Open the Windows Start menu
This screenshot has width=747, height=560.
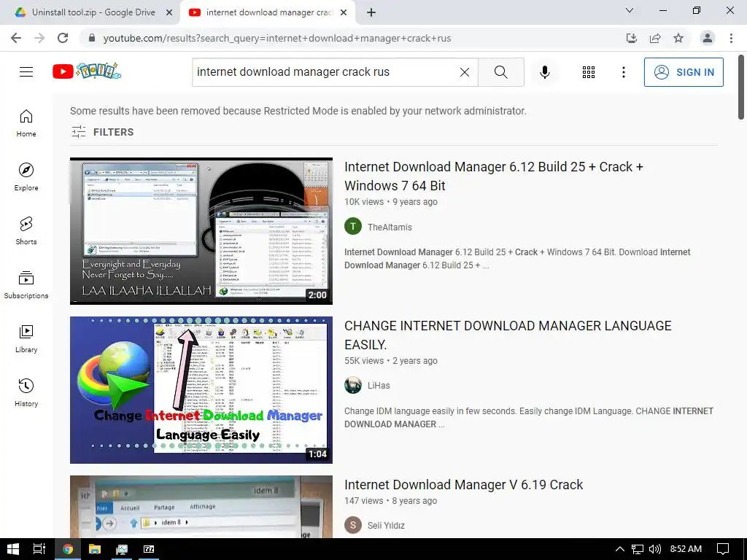pyautogui.click(x=13, y=549)
